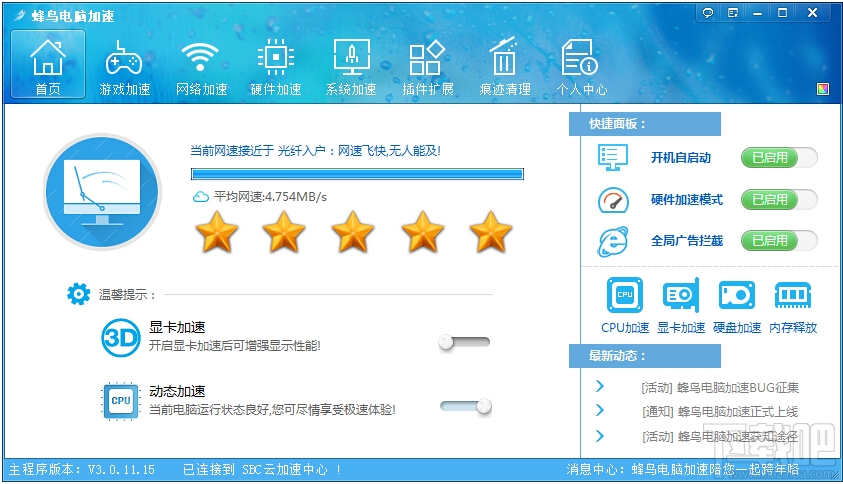Click the fifth gold star rating
The height and width of the screenshot is (484, 843).
tap(490, 233)
